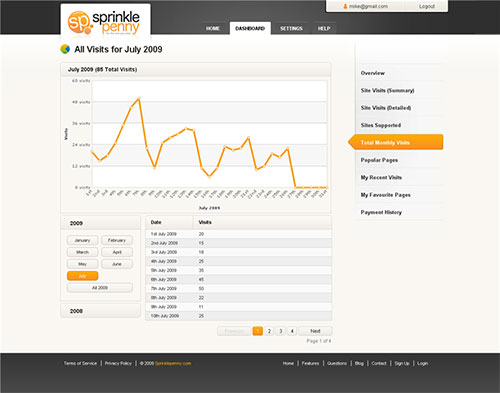Click the pie chart icon beside All Visits
This screenshot has width=500, height=393.
coord(65,49)
